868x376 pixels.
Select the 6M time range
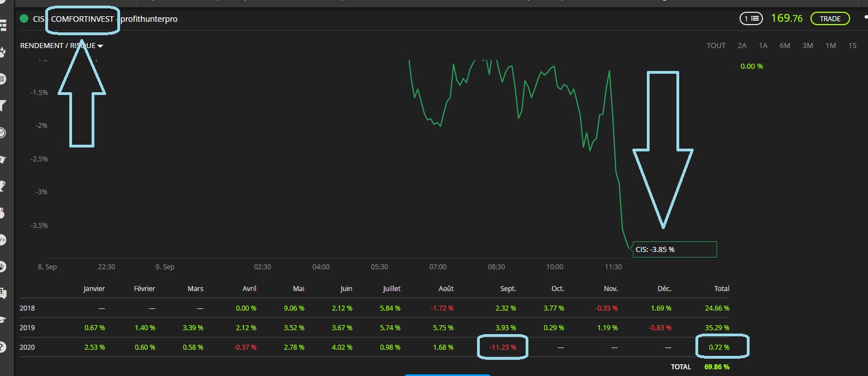pyautogui.click(x=785, y=46)
